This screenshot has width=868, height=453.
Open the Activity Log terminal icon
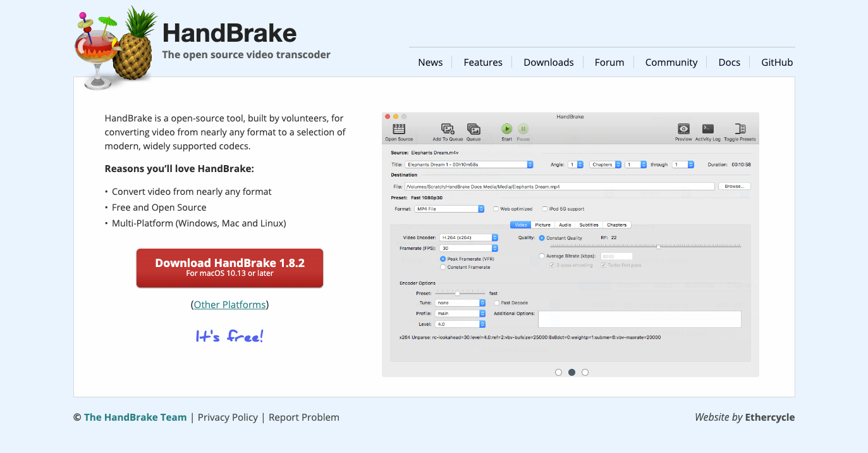click(708, 129)
